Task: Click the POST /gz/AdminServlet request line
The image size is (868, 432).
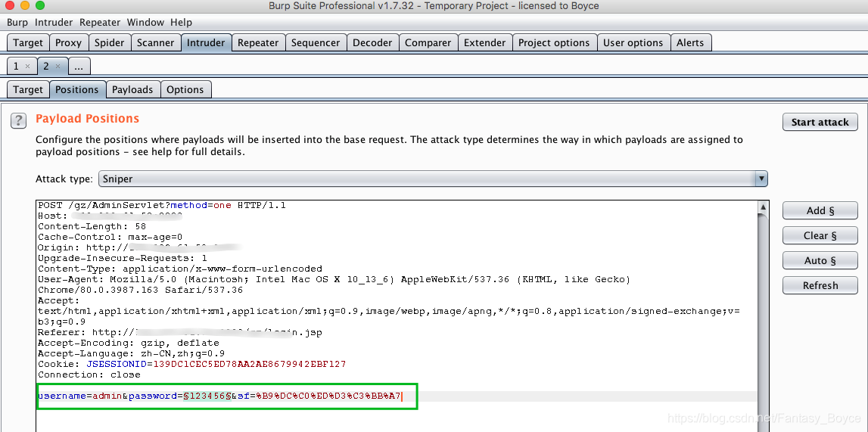Action: [x=162, y=205]
